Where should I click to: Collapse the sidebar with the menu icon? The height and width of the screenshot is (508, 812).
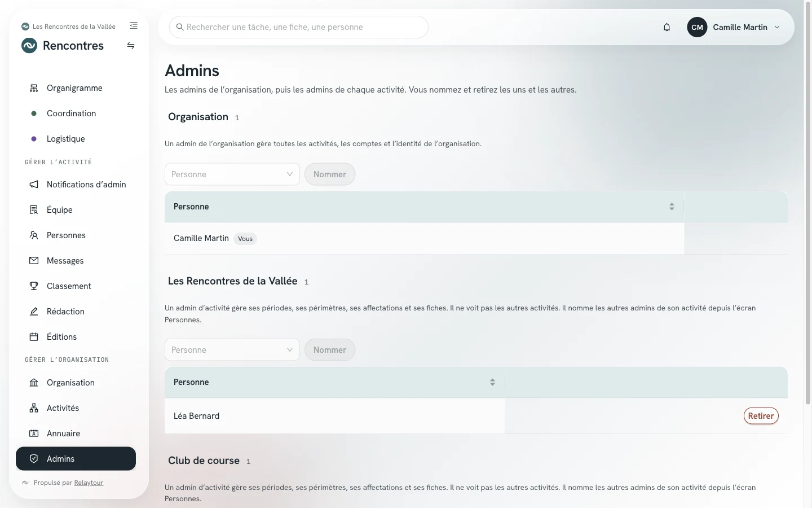pyautogui.click(x=134, y=25)
